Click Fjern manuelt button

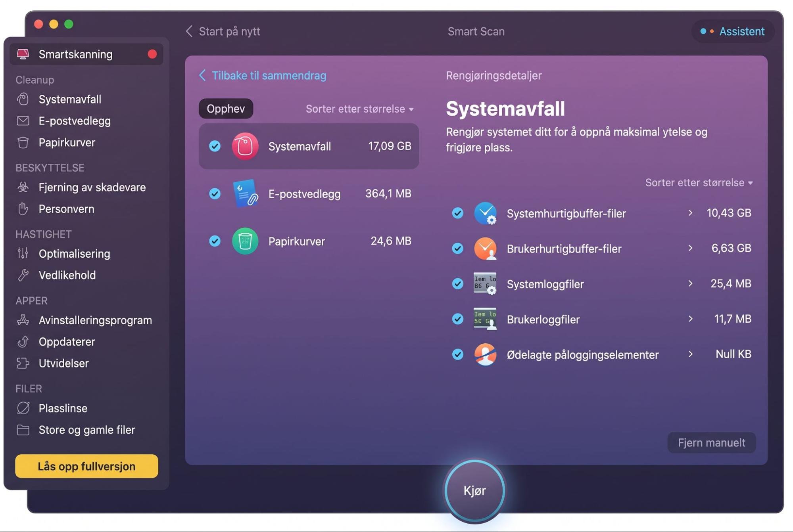(712, 443)
